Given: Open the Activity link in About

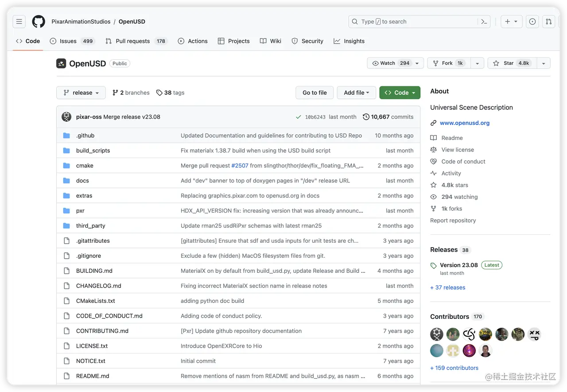Looking at the screenshot, I should point(451,174).
